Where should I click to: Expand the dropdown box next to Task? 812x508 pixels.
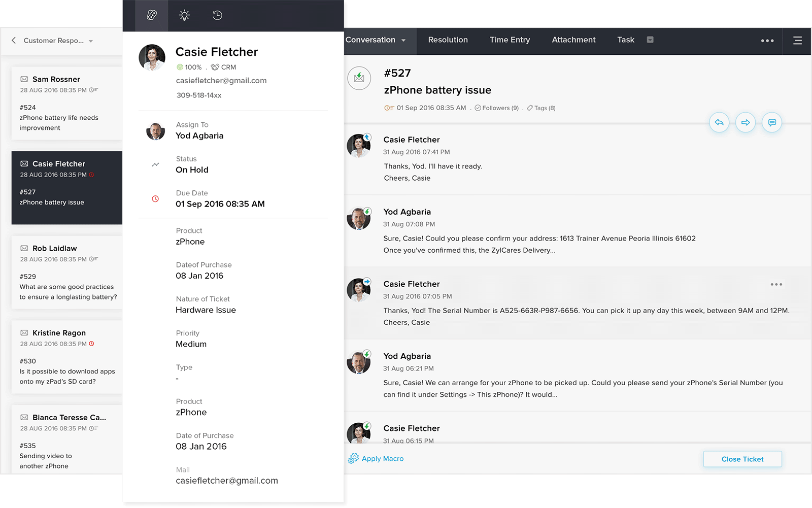point(650,40)
